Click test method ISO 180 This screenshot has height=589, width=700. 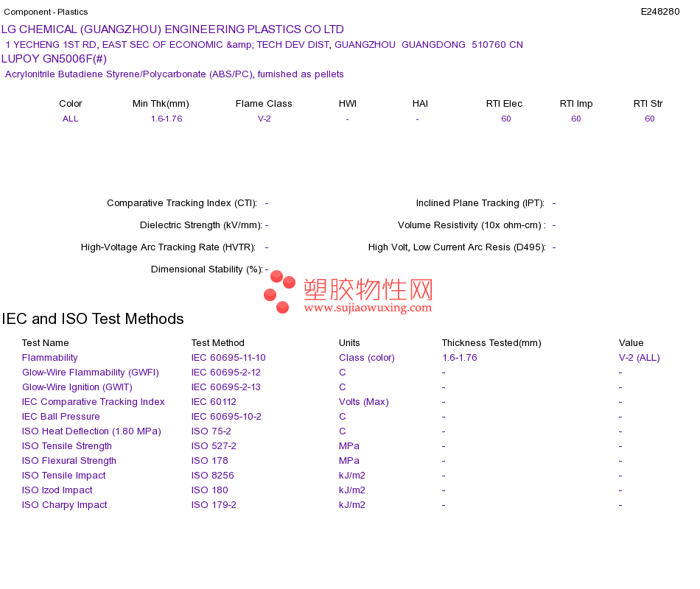click(209, 490)
